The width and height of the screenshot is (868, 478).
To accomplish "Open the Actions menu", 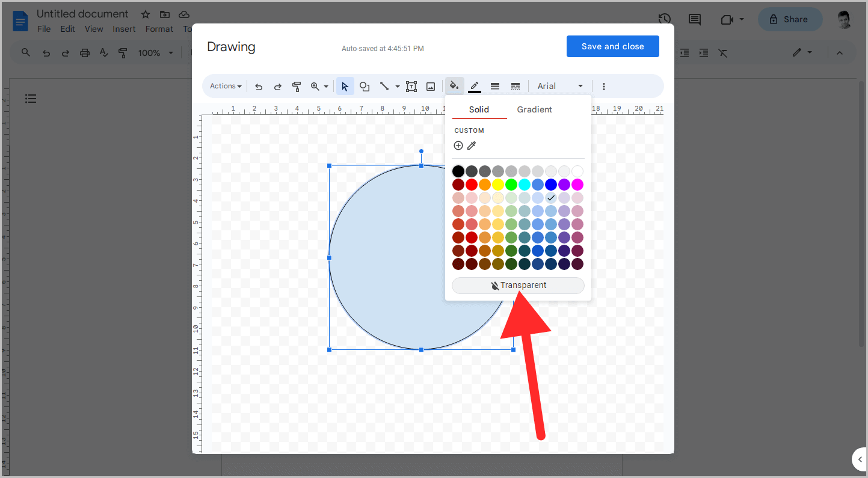I will click(225, 86).
